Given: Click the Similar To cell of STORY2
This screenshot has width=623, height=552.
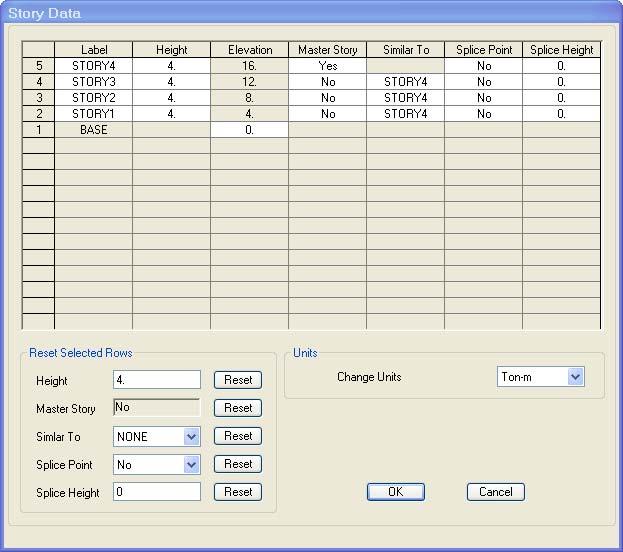Looking at the screenshot, I should (x=405, y=98).
